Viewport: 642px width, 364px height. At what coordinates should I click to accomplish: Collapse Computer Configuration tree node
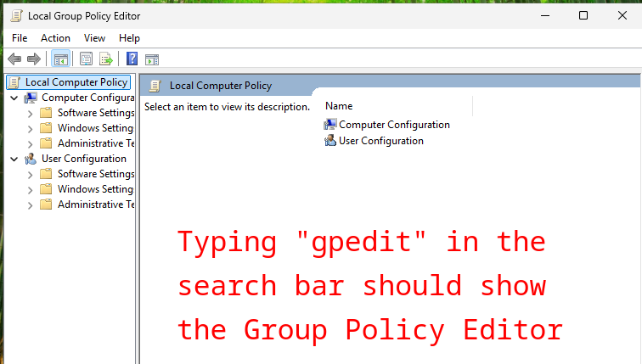(x=14, y=98)
